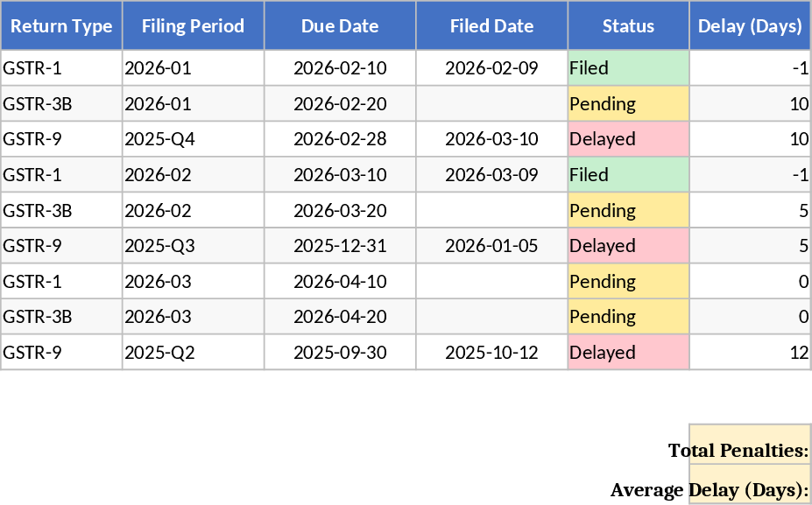
Task: Click the Average Delay (Days) value cell
Action: point(750,484)
